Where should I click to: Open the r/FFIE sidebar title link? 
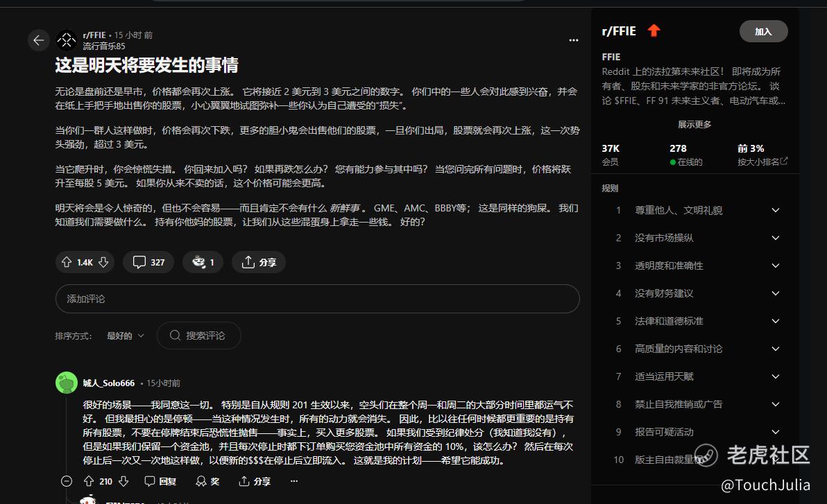pyautogui.click(x=619, y=31)
